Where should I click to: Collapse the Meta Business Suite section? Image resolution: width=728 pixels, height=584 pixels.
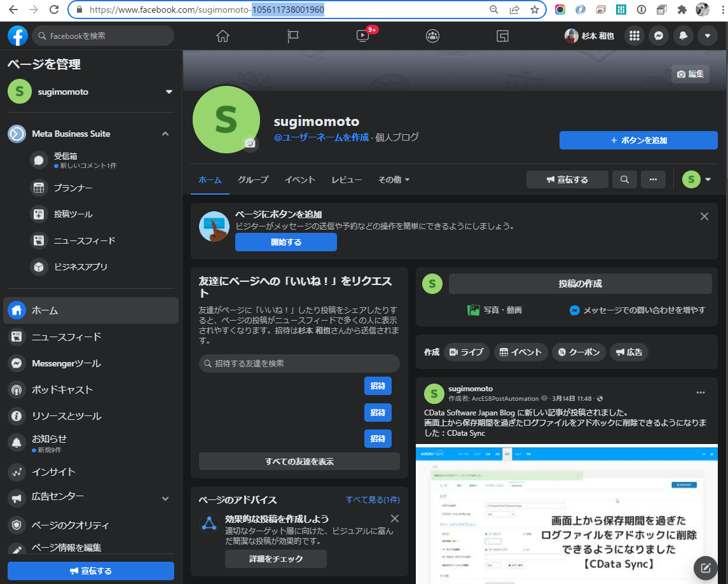(x=165, y=134)
